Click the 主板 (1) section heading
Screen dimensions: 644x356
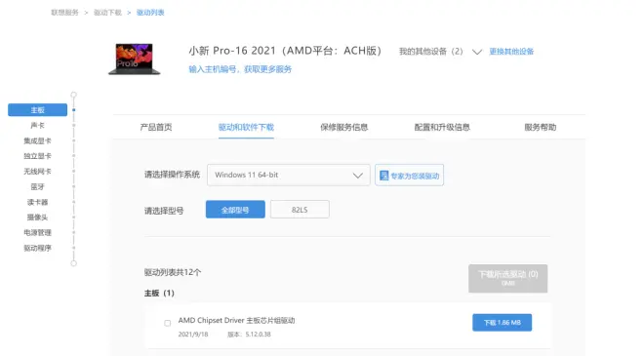click(x=159, y=294)
